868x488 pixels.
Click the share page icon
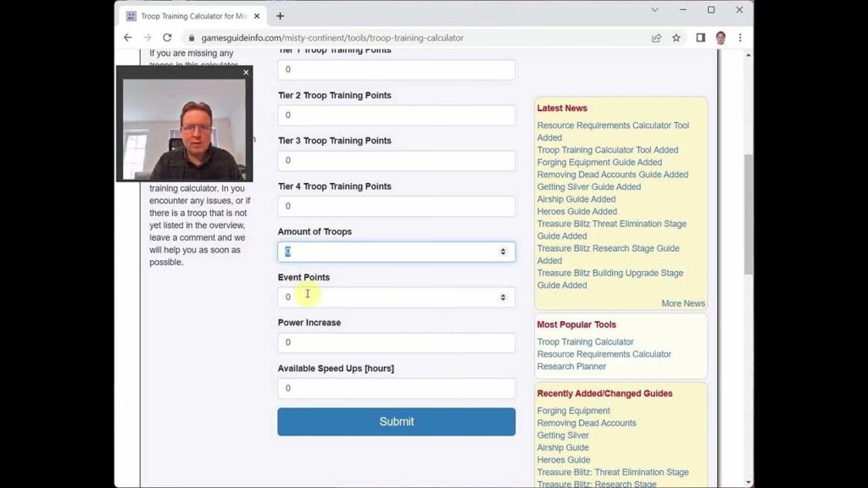[656, 38]
